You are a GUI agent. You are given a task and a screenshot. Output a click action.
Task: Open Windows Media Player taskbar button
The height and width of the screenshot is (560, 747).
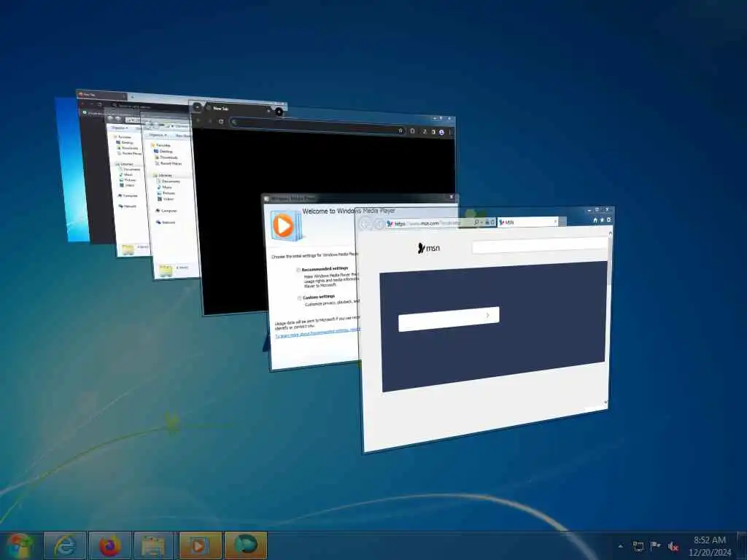(200, 546)
